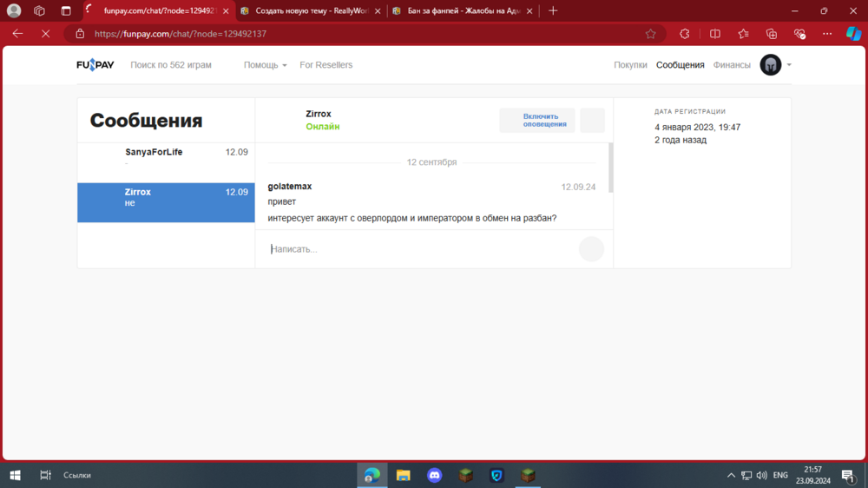This screenshot has height=488, width=868.
Task: Open the Windows Start menu
Action: (16, 475)
